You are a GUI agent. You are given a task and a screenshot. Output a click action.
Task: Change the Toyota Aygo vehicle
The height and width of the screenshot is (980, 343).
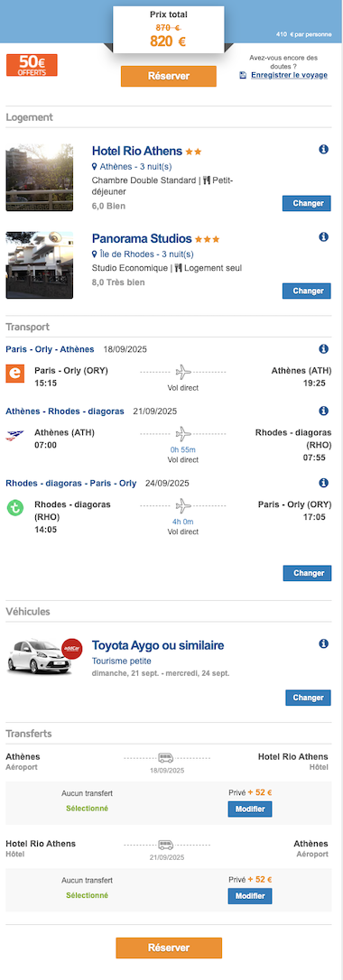pyautogui.click(x=308, y=698)
